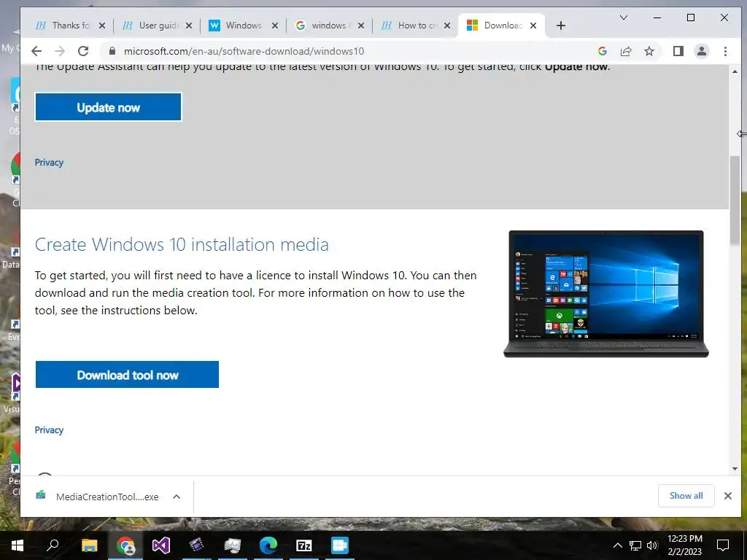
Task: Share this page via share icon
Action: (x=625, y=52)
